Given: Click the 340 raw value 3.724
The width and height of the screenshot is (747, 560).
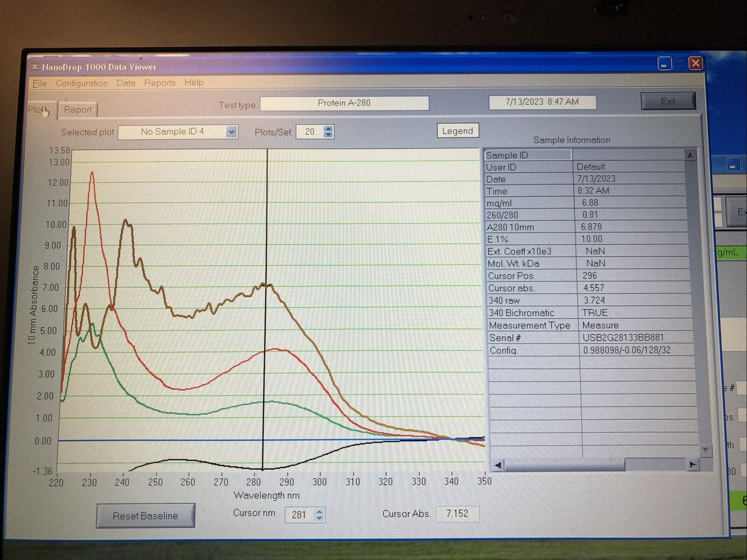Looking at the screenshot, I should tap(594, 301).
